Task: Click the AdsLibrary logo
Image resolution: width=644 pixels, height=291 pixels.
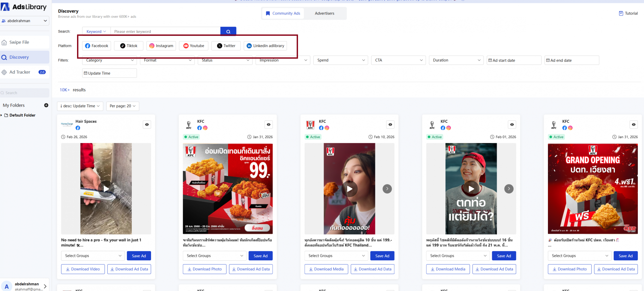Action: pos(24,7)
